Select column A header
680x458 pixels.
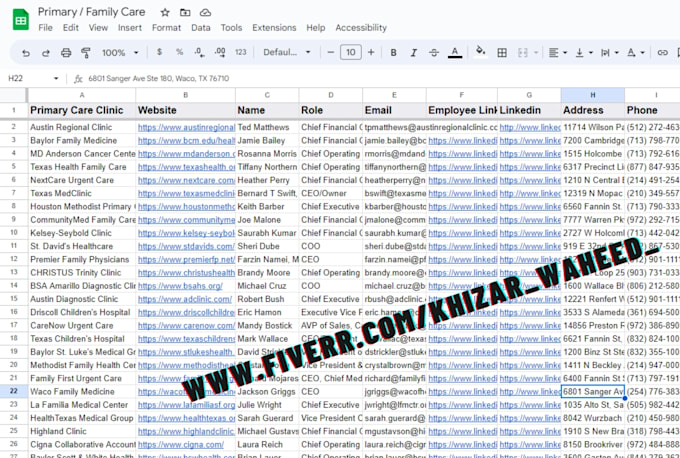tap(82, 95)
